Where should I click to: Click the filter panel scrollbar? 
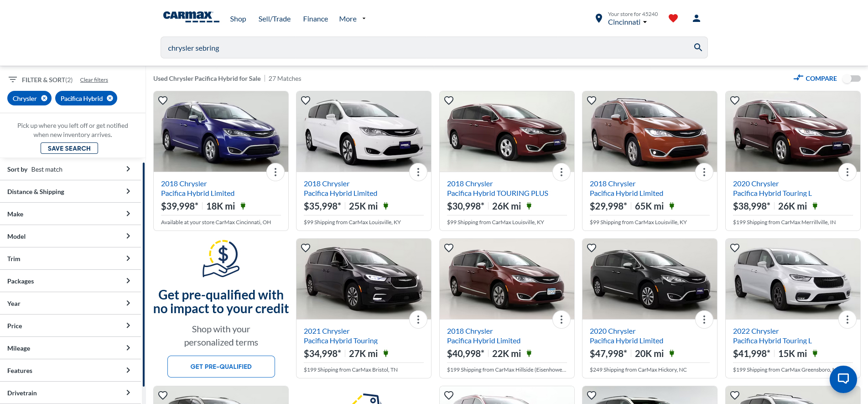coord(144,274)
